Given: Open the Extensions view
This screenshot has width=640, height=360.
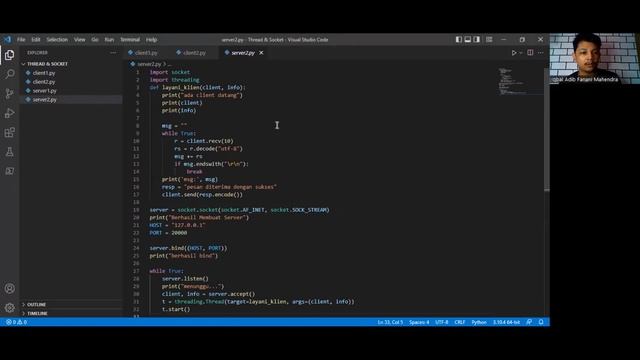Looking at the screenshot, I should (x=9, y=132).
